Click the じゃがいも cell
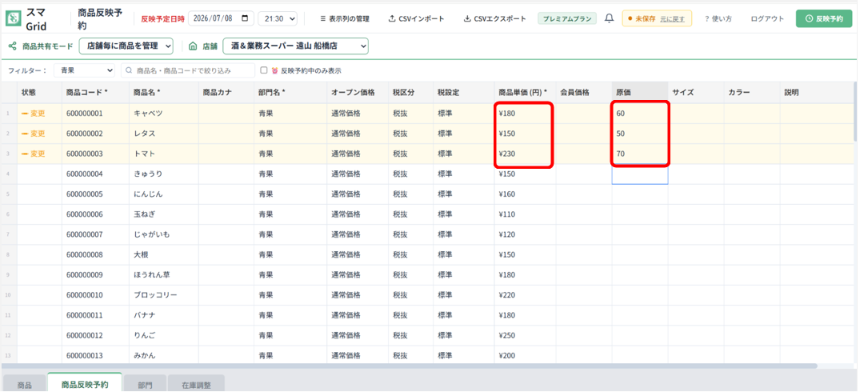Image resolution: width=858 pixels, height=392 pixels. coord(163,235)
